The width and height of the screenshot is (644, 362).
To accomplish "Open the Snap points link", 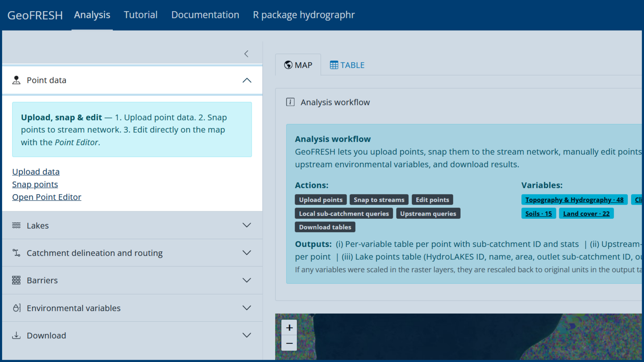I will 35,184.
